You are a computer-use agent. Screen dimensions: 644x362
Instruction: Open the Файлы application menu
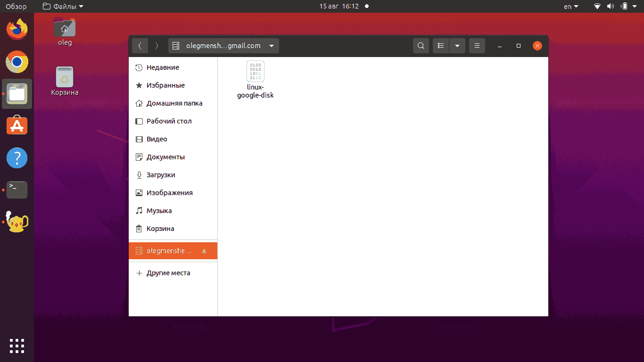click(63, 6)
